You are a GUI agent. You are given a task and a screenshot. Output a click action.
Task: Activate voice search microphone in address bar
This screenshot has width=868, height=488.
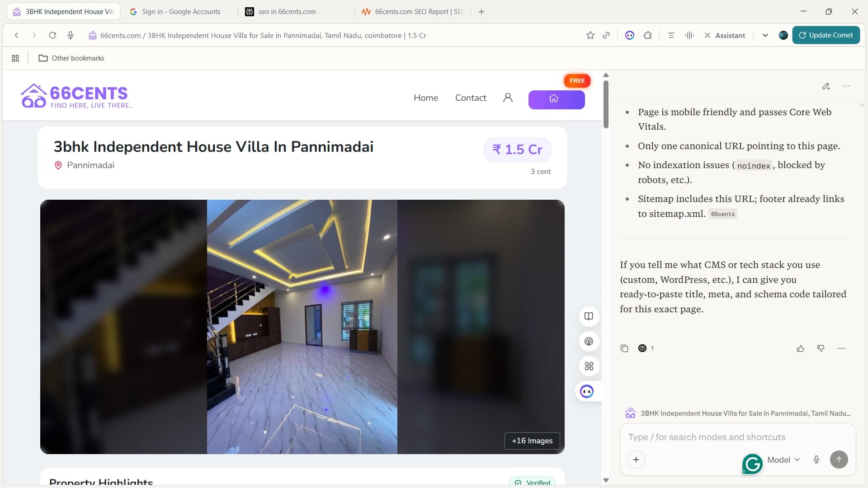click(71, 35)
